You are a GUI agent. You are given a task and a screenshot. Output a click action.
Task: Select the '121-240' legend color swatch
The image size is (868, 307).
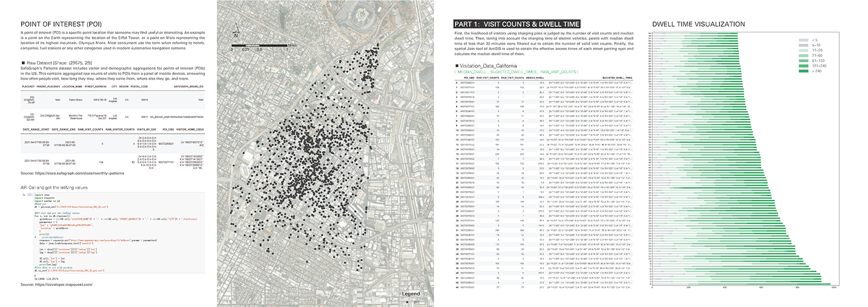[803, 66]
